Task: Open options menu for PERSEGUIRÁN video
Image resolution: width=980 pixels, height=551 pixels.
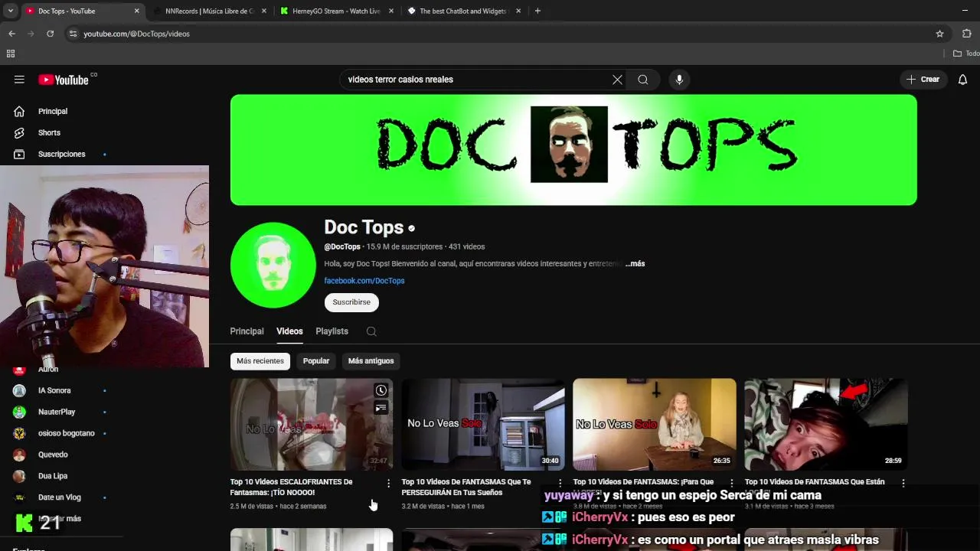Action: [x=560, y=483]
